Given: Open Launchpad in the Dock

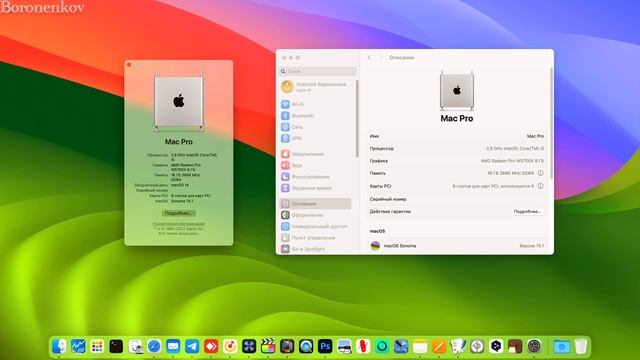Looking at the screenshot, I should [x=97, y=347].
